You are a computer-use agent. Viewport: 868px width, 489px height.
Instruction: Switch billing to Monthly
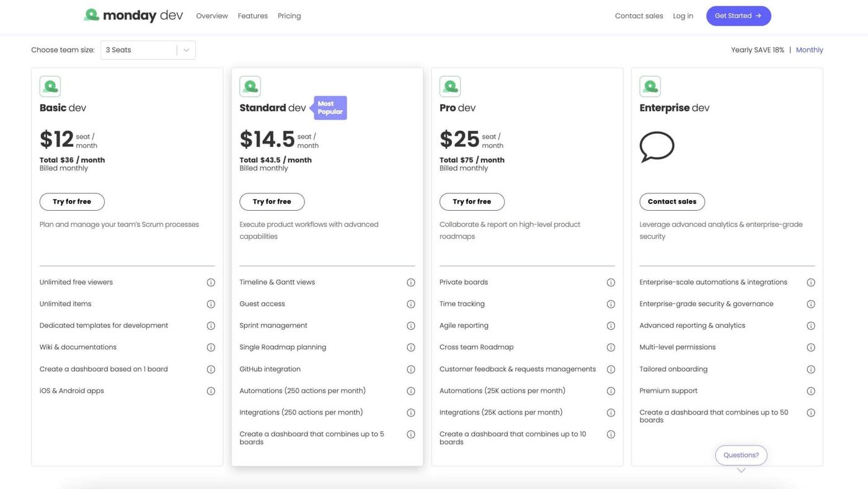(810, 50)
